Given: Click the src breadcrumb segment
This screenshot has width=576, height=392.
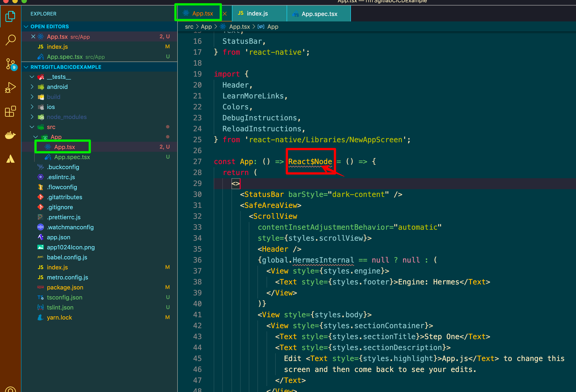Looking at the screenshot, I should pos(189,27).
